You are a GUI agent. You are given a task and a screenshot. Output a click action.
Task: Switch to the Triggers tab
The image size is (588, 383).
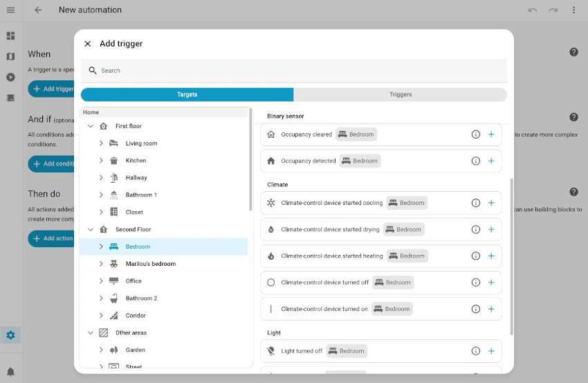tap(400, 95)
